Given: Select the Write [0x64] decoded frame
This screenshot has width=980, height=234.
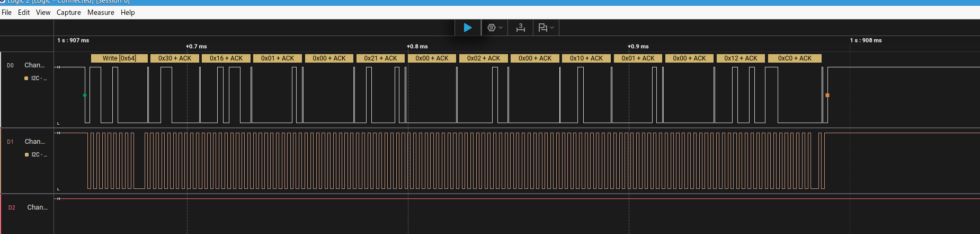Looking at the screenshot, I should point(119,58).
